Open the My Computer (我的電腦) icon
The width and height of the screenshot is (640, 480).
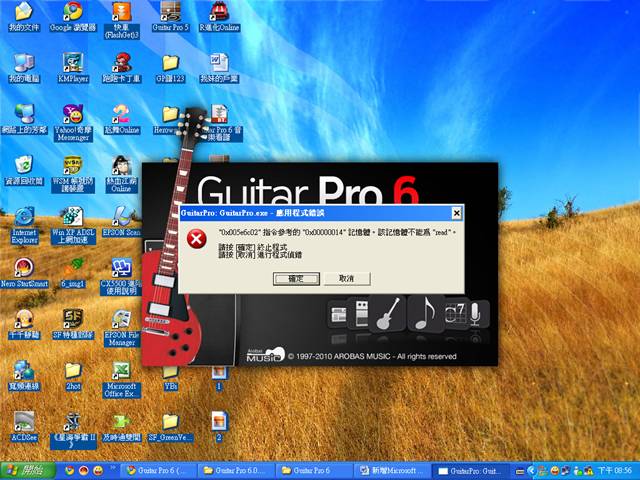[x=24, y=69]
